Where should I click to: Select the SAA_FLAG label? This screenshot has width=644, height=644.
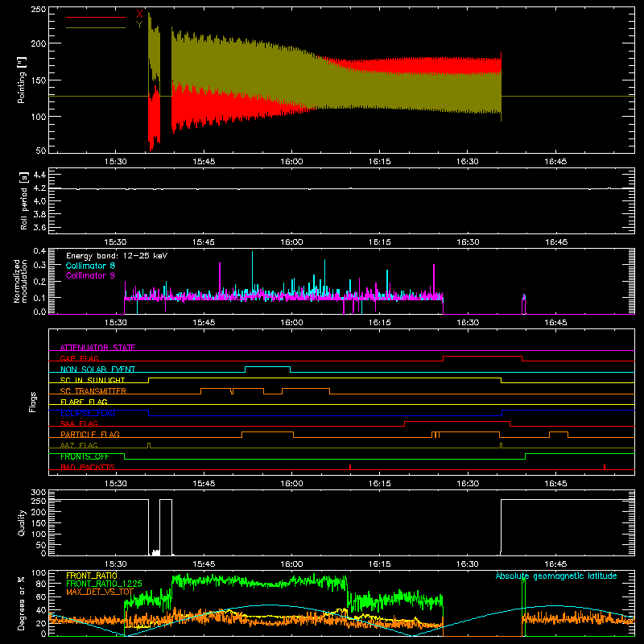pos(79,423)
